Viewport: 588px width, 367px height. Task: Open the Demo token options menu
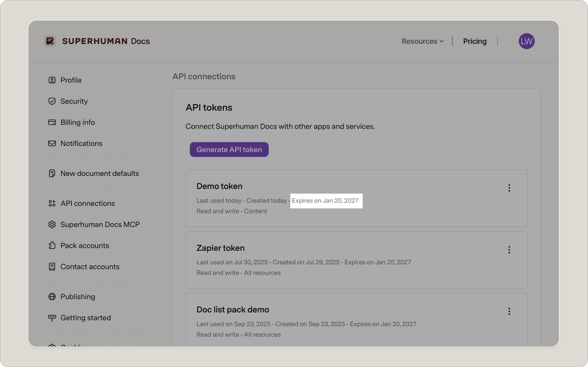click(509, 188)
